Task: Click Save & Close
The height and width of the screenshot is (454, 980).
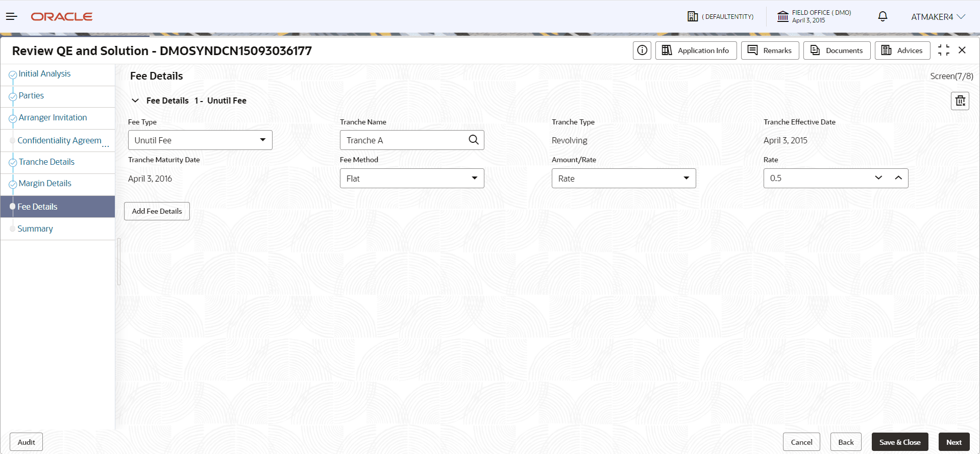Action: click(x=900, y=442)
